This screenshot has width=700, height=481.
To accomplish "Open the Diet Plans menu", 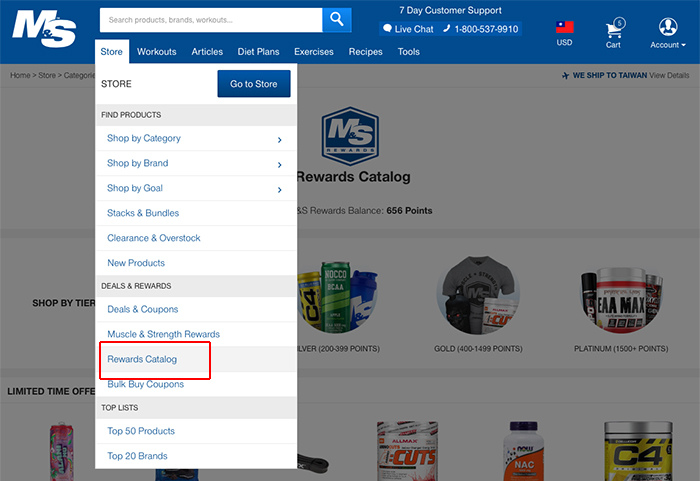I will (x=258, y=52).
